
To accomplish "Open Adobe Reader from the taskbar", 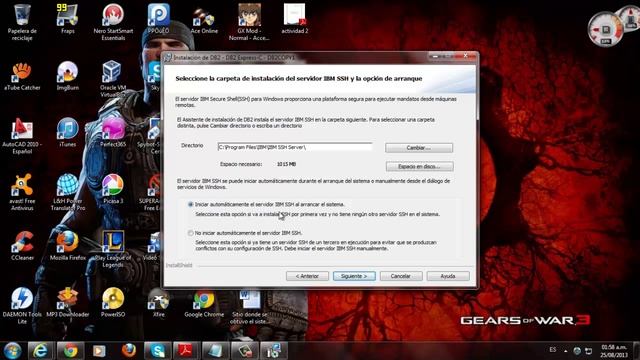I will click(186, 351).
